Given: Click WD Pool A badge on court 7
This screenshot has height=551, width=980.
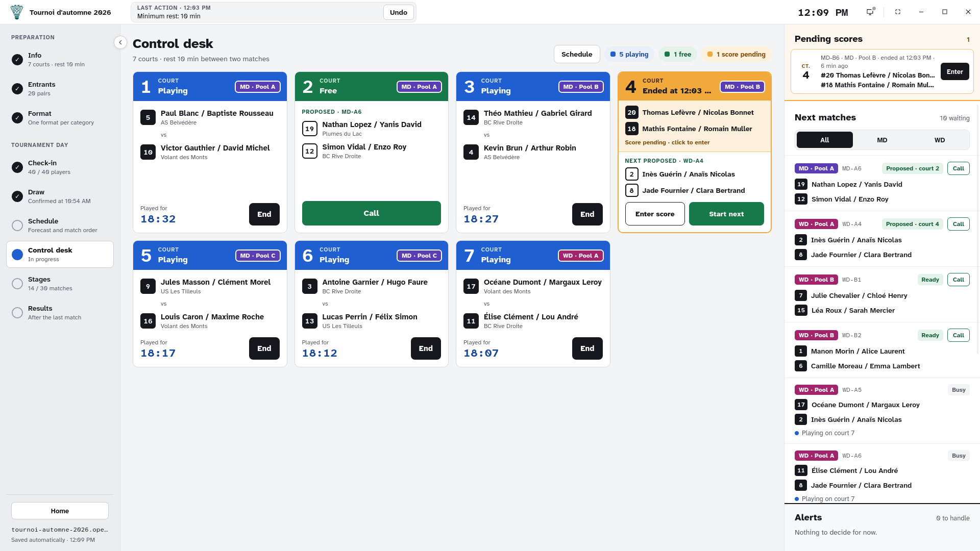Looking at the screenshot, I should click(x=581, y=256).
